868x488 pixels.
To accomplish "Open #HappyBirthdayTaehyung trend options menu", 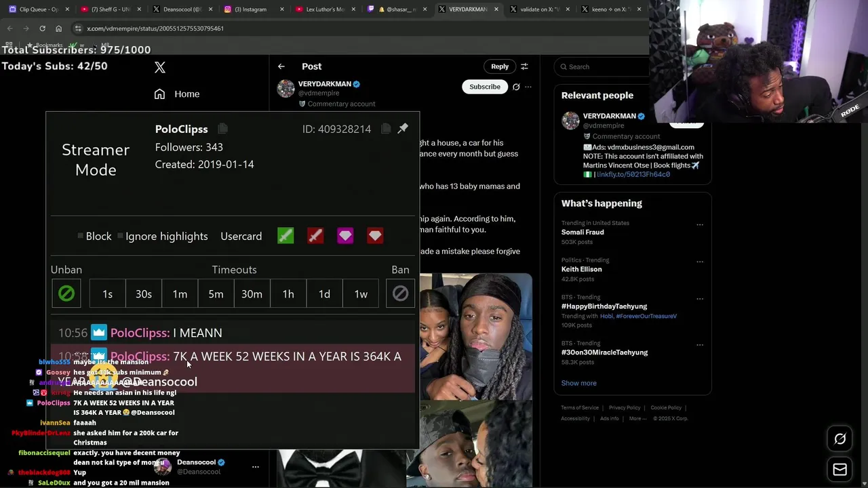I will click(x=700, y=300).
